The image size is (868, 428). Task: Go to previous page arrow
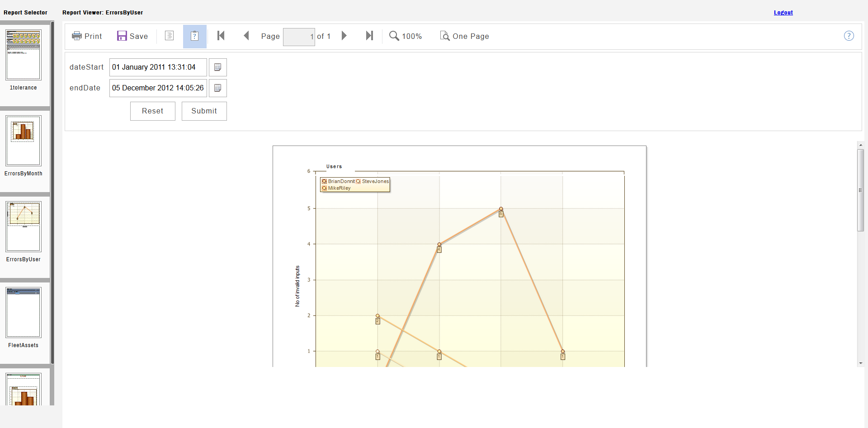click(246, 36)
